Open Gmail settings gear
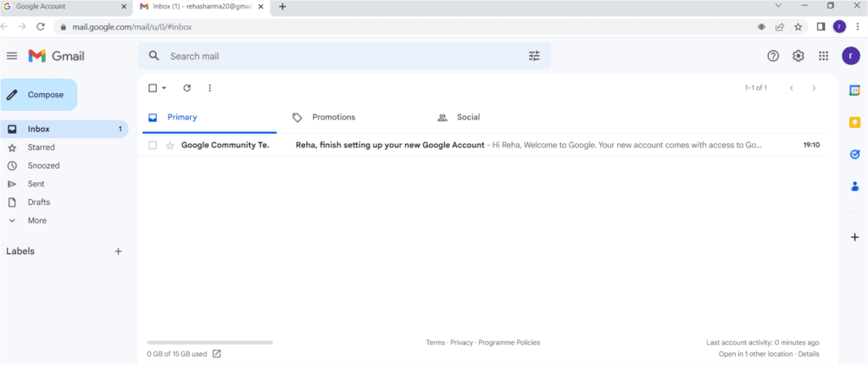The image size is (868, 365). (798, 56)
